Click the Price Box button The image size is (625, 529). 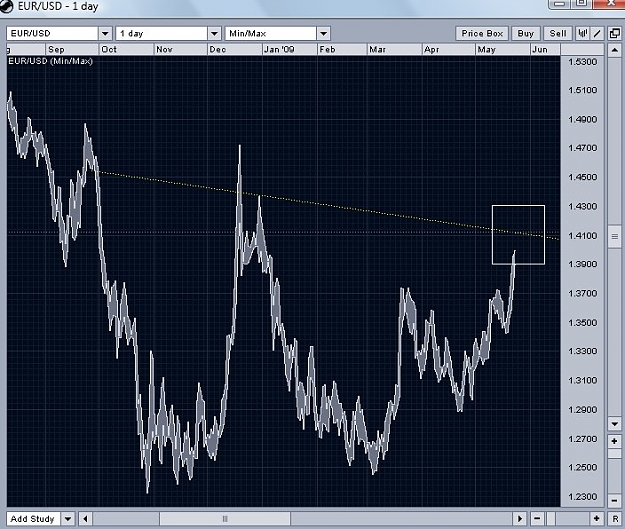click(482, 33)
